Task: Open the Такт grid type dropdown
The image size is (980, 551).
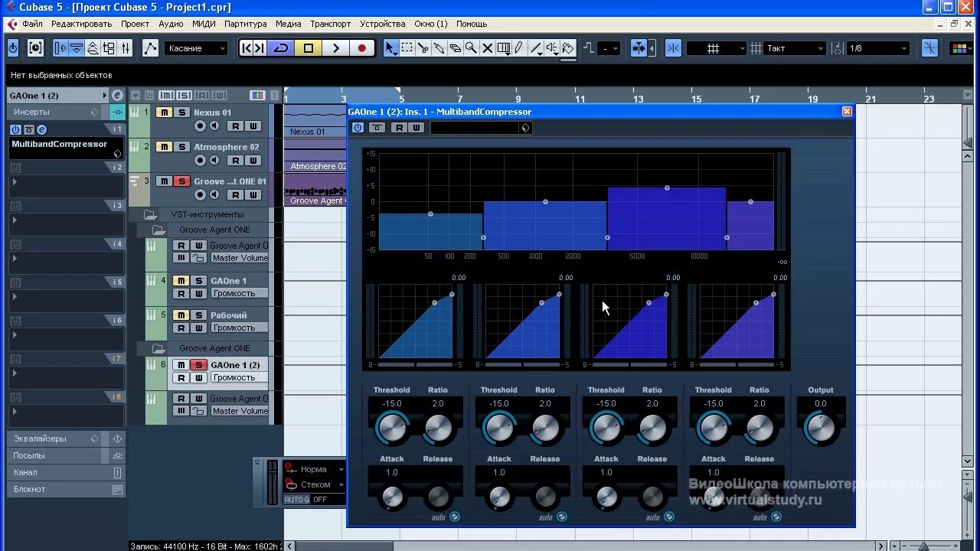Action: (x=795, y=48)
